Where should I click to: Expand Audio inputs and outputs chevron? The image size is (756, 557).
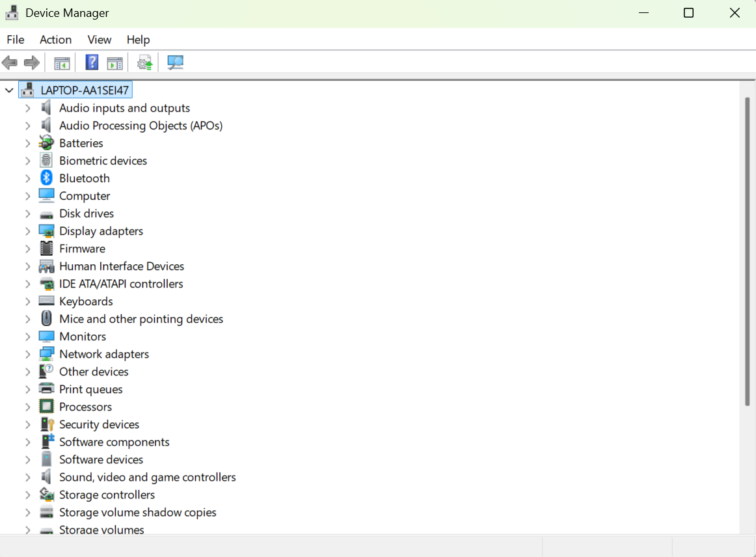pos(28,108)
